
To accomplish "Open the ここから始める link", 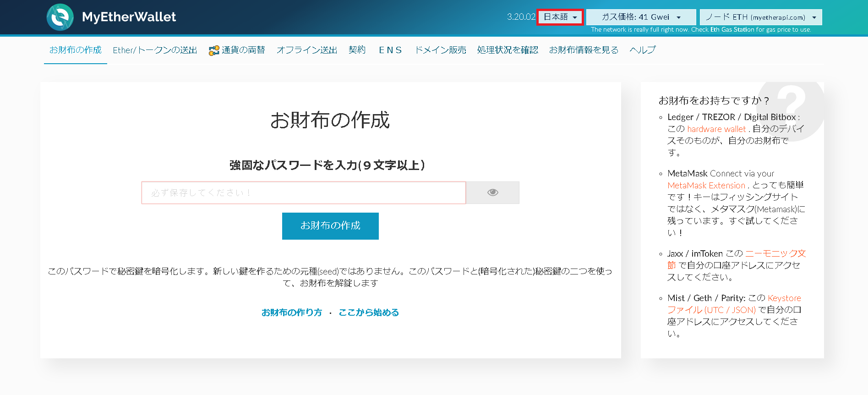I will (x=369, y=313).
